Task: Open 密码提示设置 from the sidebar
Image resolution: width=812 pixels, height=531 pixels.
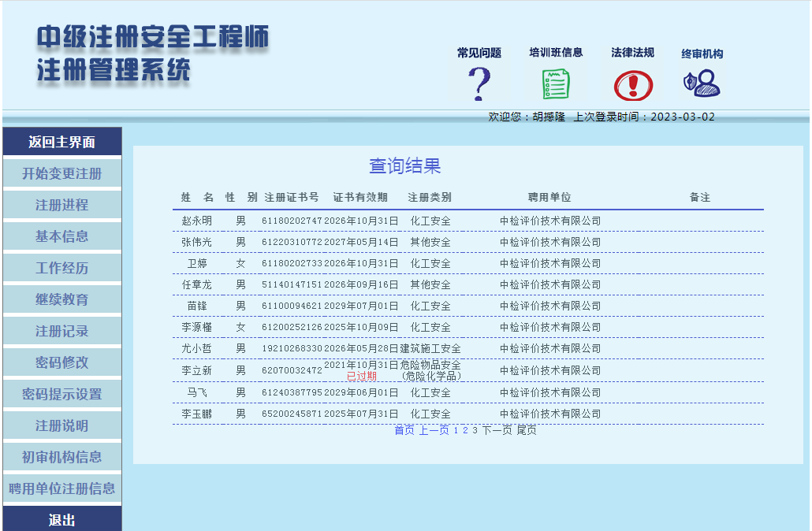Action: click(61, 393)
